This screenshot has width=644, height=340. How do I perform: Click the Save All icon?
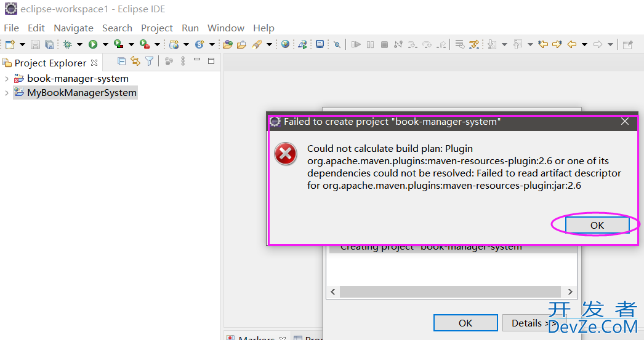tap(49, 44)
